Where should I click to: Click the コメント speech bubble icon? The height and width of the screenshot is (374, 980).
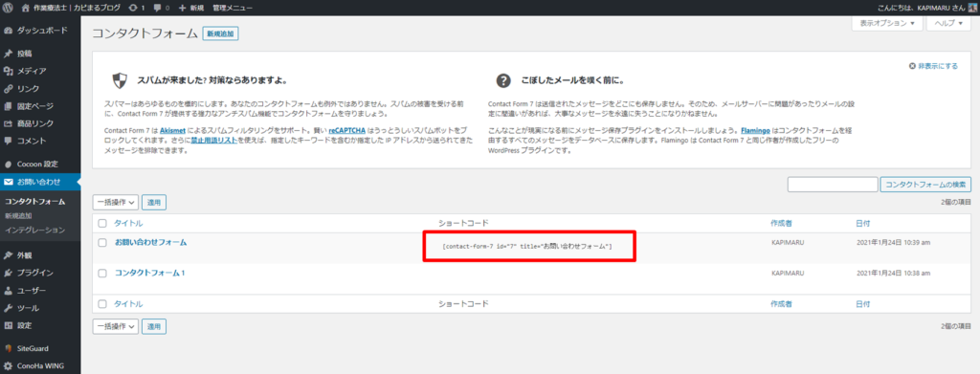click(x=8, y=142)
